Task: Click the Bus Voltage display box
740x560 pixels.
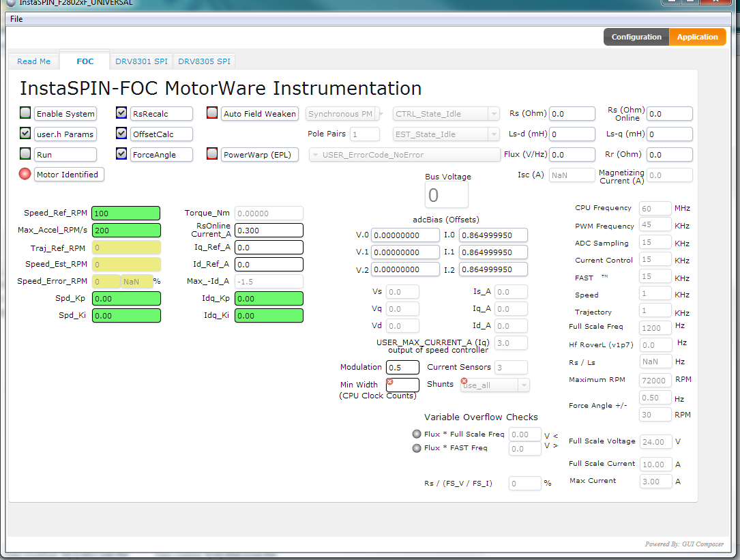Action: click(447, 195)
